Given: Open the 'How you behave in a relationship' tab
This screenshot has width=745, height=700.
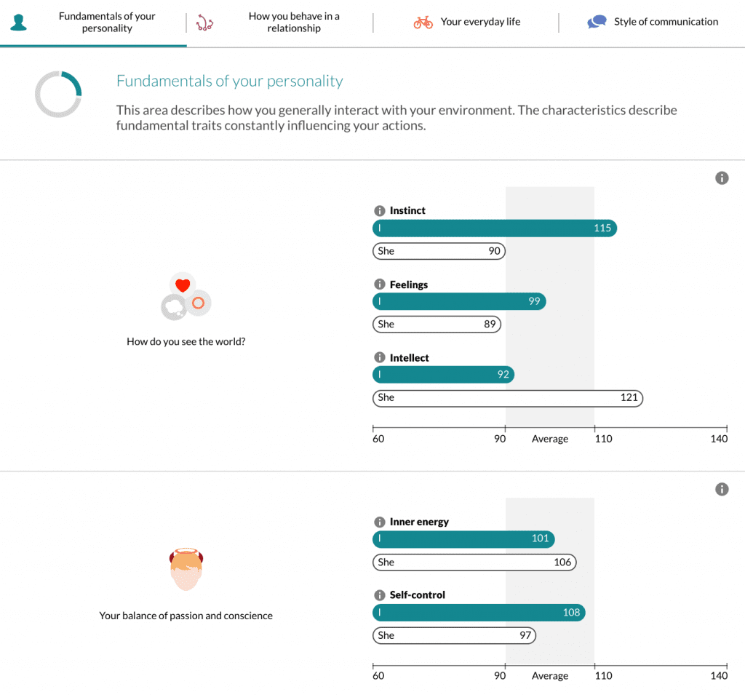Looking at the screenshot, I should (293, 23).
